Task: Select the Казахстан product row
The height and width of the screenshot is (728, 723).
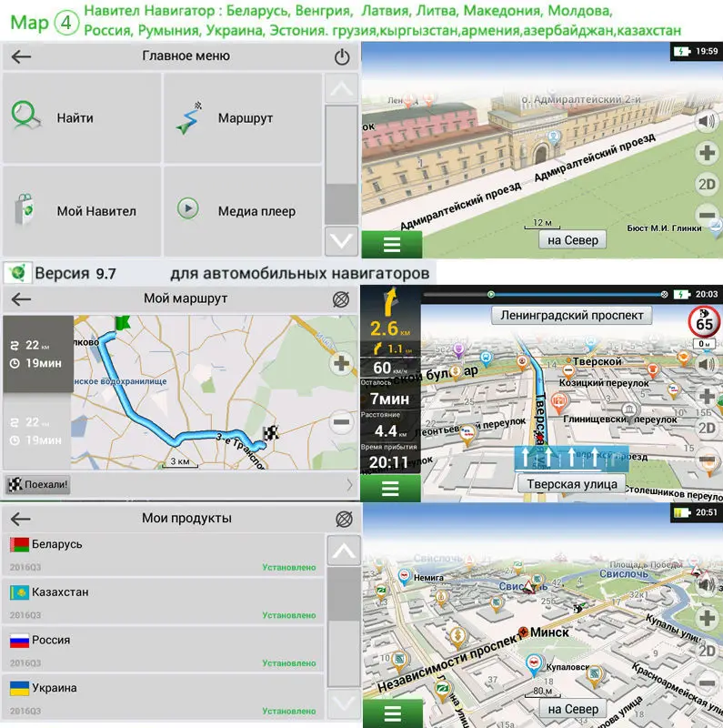Action: (163, 602)
